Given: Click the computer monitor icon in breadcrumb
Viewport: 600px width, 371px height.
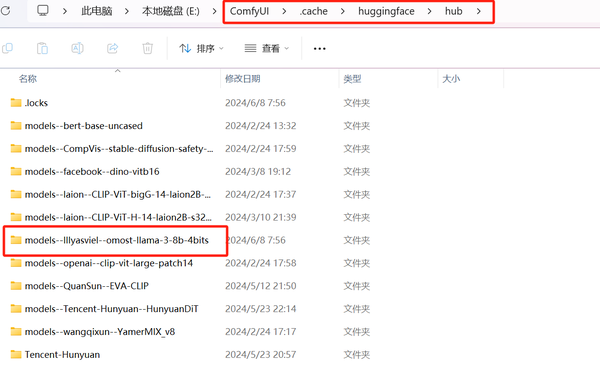Looking at the screenshot, I should [43, 11].
